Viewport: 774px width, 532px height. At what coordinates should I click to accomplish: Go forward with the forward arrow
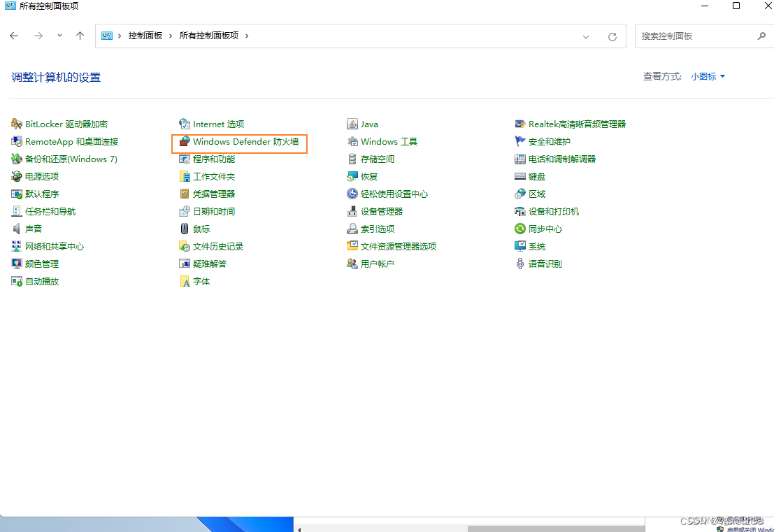coord(38,36)
